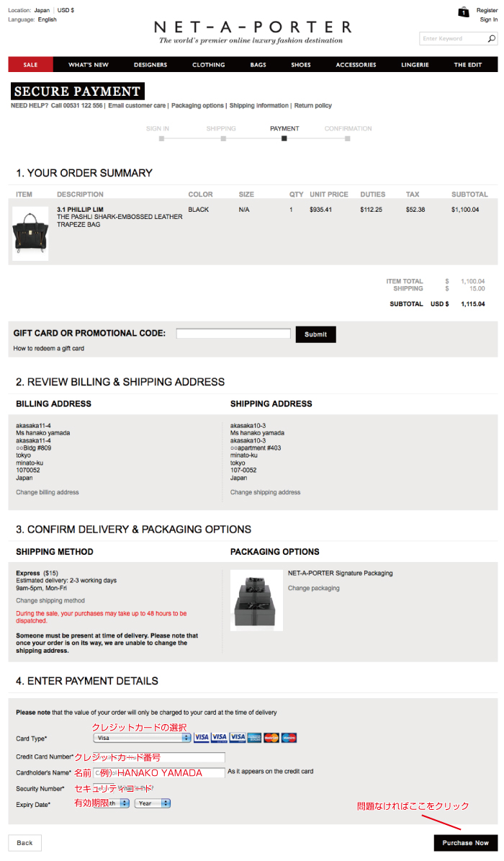This screenshot has width=504, height=861.
Task: Open the Card Type dropdown
Action: [142, 738]
